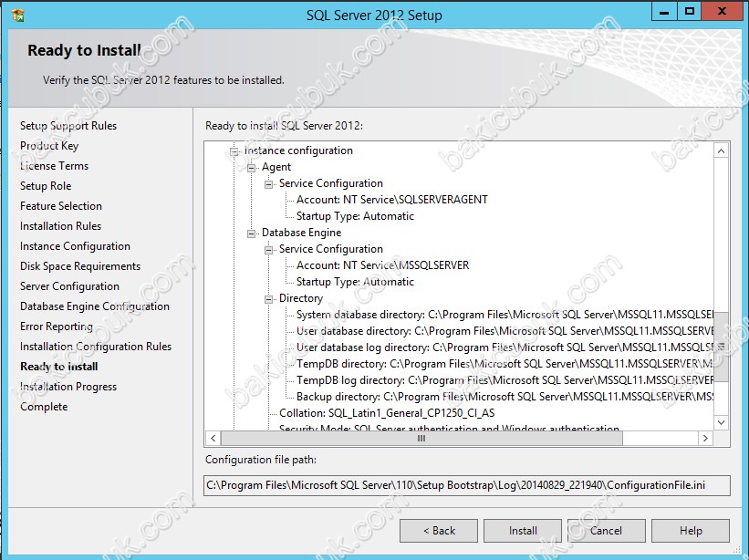Select Database Engine's Startup Type: Automatic row
749x560 pixels.
click(x=355, y=282)
